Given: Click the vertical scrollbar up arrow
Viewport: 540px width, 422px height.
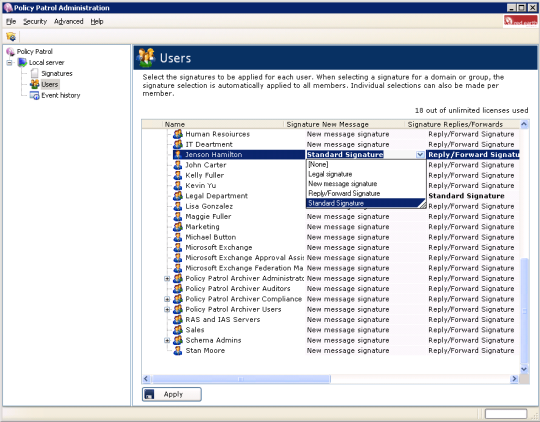Looking at the screenshot, I should point(524,124).
